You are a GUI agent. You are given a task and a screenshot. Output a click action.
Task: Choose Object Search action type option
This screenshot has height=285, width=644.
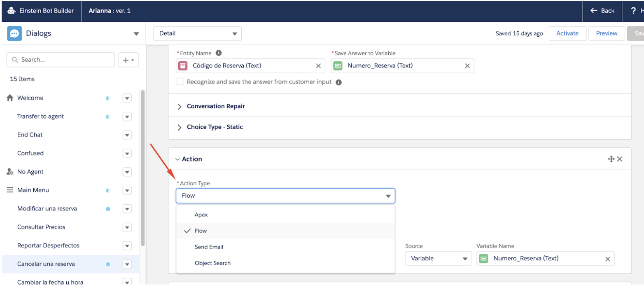point(212,263)
